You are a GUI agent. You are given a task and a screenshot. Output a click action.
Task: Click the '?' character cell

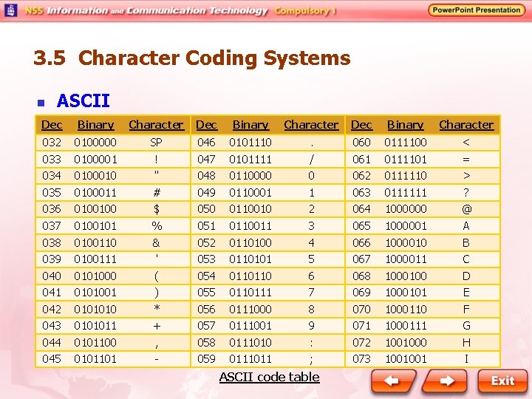466,193
